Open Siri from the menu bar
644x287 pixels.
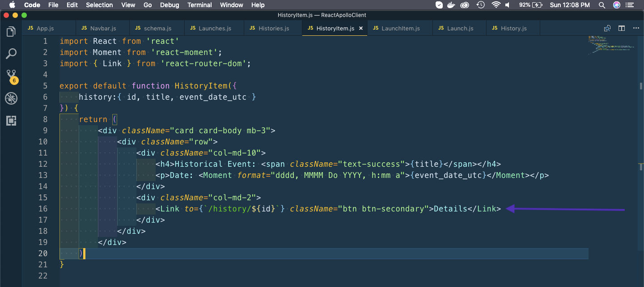(x=617, y=5)
